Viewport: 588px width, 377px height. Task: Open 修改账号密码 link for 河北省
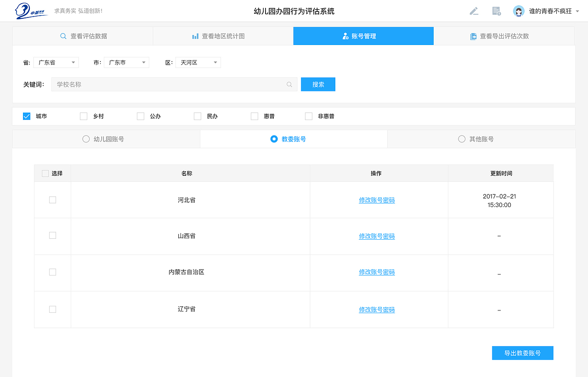[377, 200]
